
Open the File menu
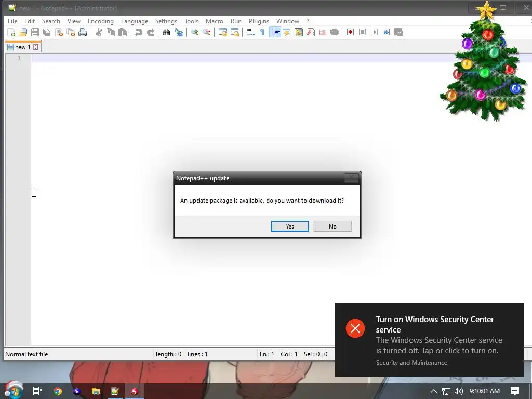click(x=12, y=21)
